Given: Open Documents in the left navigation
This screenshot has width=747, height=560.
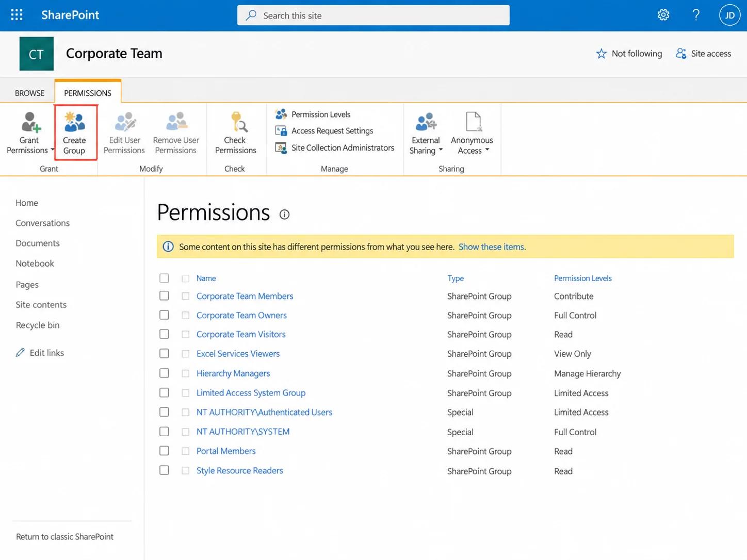Looking at the screenshot, I should click(x=38, y=243).
